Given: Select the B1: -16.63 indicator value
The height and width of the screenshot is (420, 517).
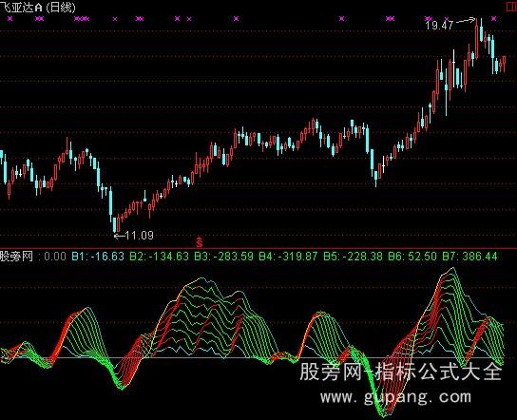Looking at the screenshot, I should point(98,257).
